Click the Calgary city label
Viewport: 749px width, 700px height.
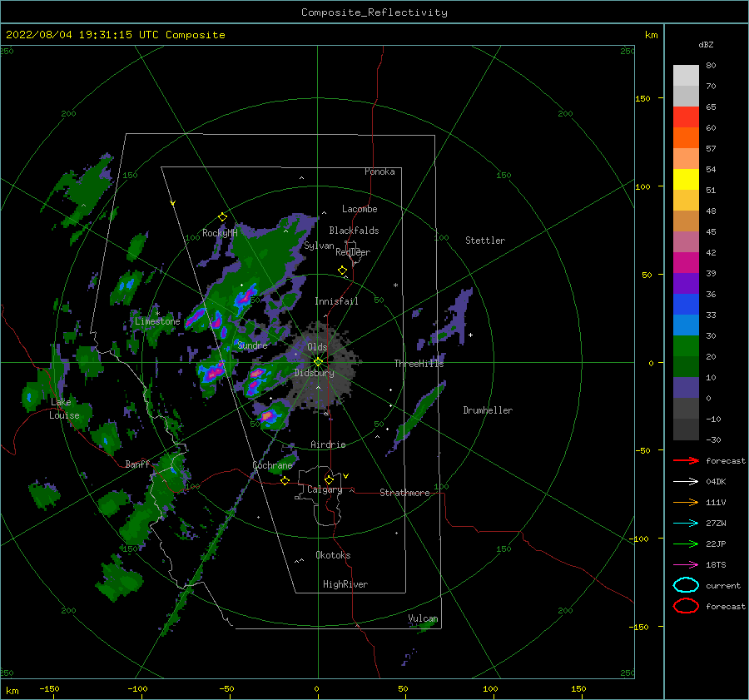tap(325, 489)
